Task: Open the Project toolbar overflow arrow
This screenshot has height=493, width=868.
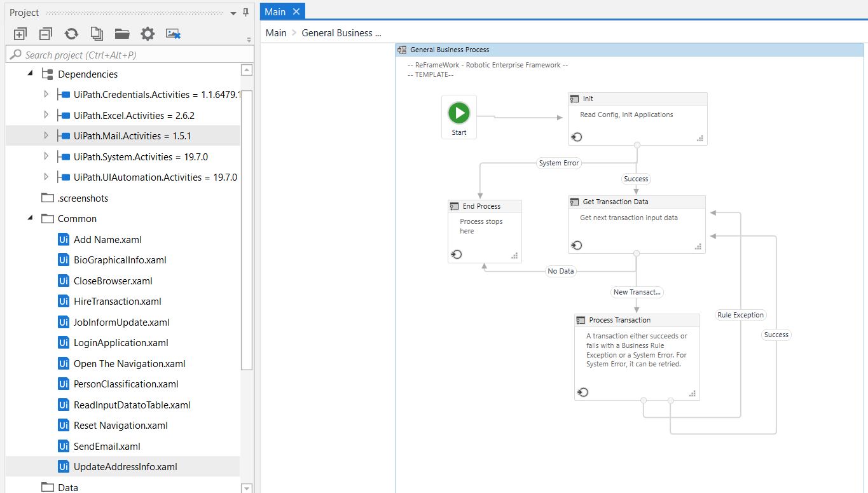Action: (249, 40)
